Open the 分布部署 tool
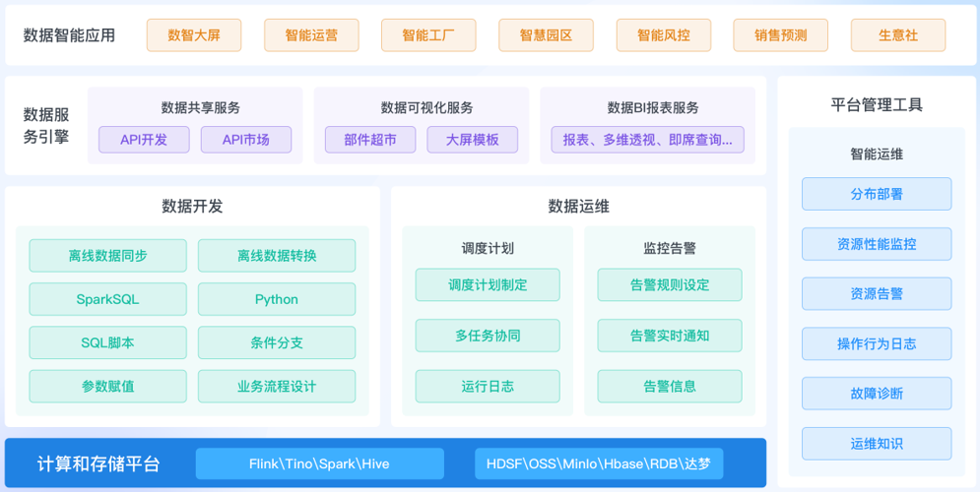The image size is (980, 492). (877, 194)
